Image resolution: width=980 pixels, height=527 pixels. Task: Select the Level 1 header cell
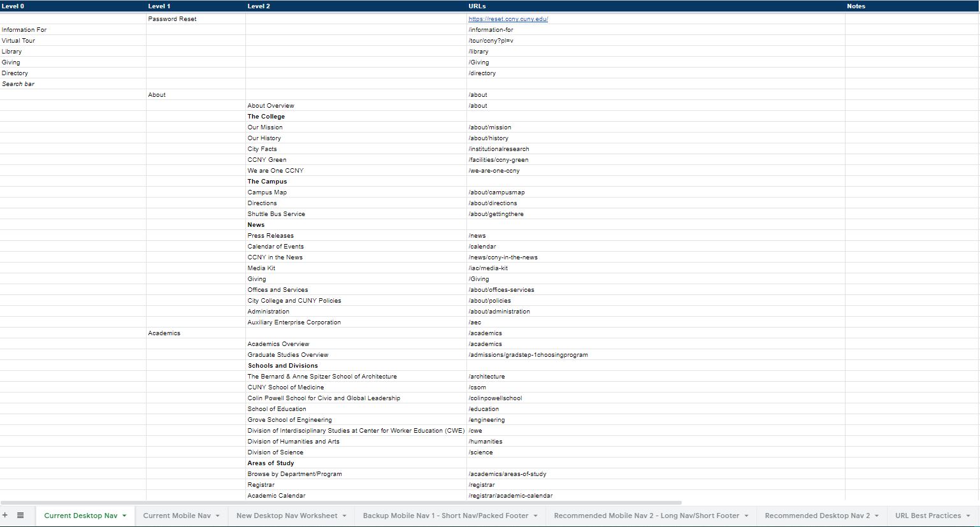tap(196, 6)
